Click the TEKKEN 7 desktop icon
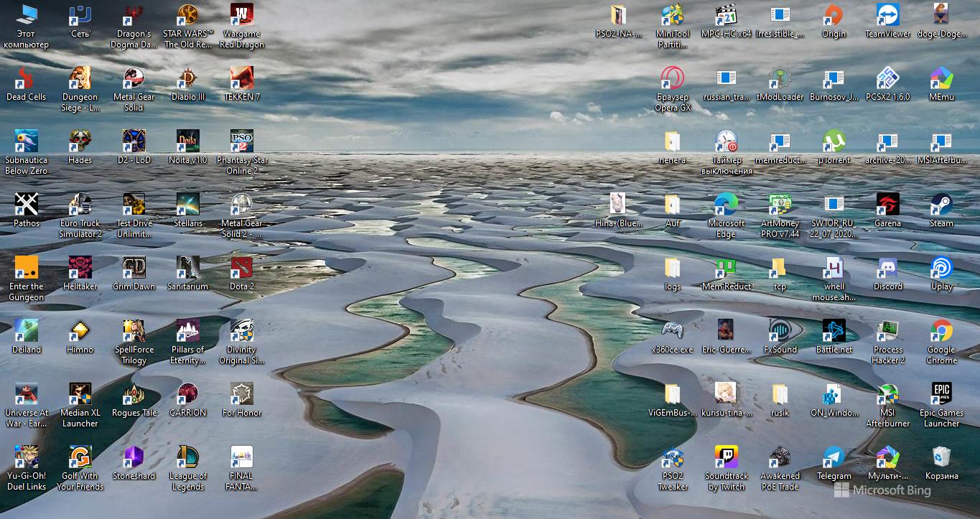 242,84
